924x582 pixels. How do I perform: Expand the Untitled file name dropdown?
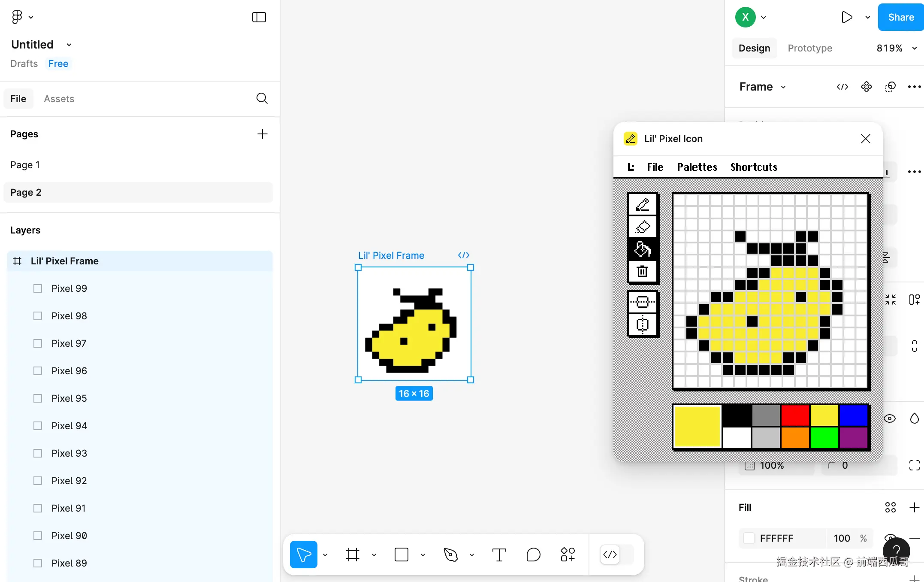click(x=69, y=45)
